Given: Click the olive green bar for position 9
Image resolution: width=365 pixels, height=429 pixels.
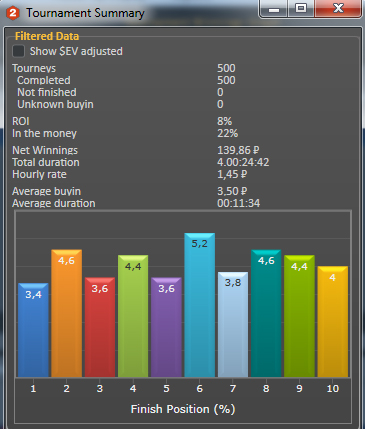Looking at the screenshot, I should click(x=299, y=316).
